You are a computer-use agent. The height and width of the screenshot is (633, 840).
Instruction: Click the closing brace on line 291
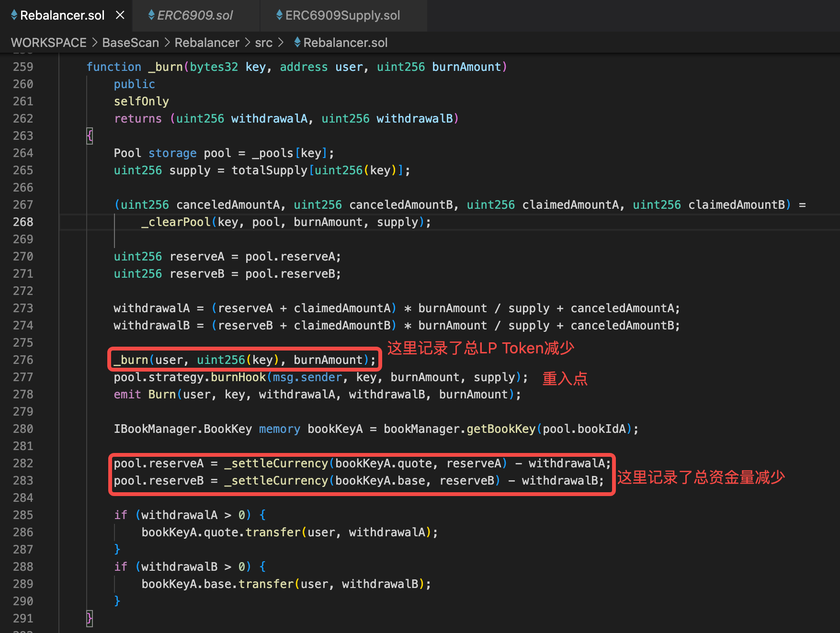90,619
